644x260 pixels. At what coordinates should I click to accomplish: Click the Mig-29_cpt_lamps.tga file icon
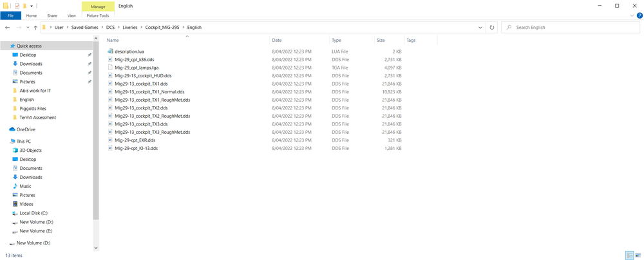(110, 68)
